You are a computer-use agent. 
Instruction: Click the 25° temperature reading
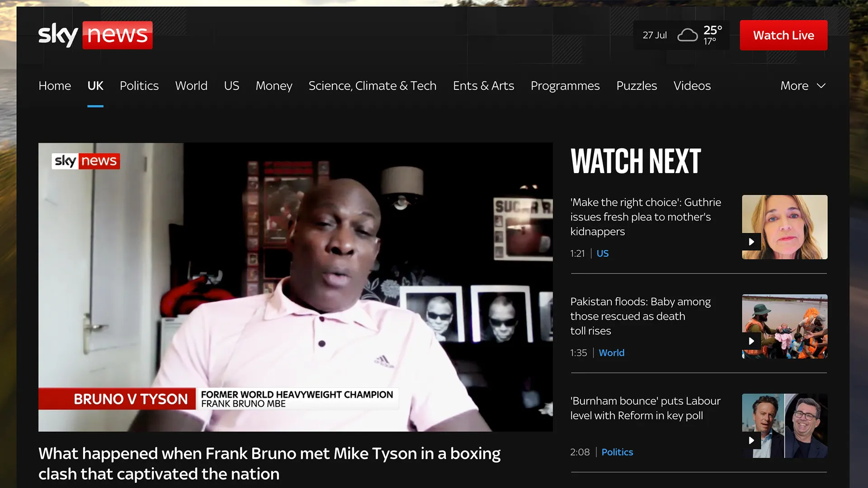tap(712, 30)
